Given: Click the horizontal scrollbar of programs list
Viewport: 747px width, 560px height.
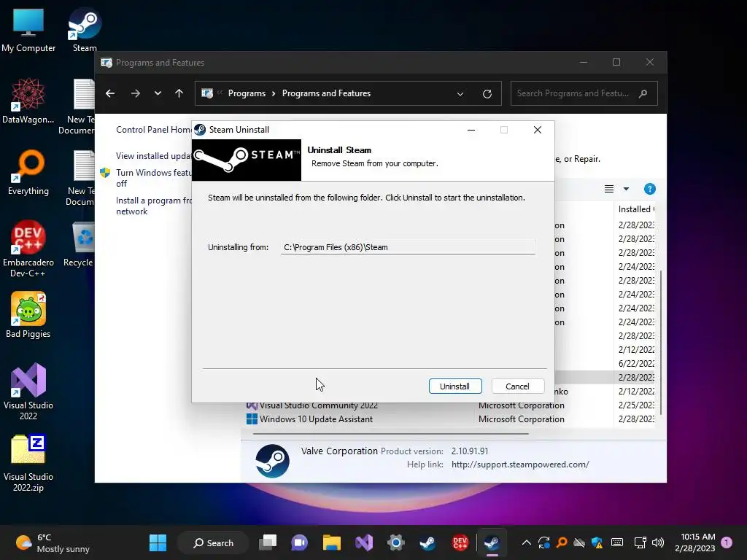Looking at the screenshot, I should pyautogui.click(x=391, y=434).
